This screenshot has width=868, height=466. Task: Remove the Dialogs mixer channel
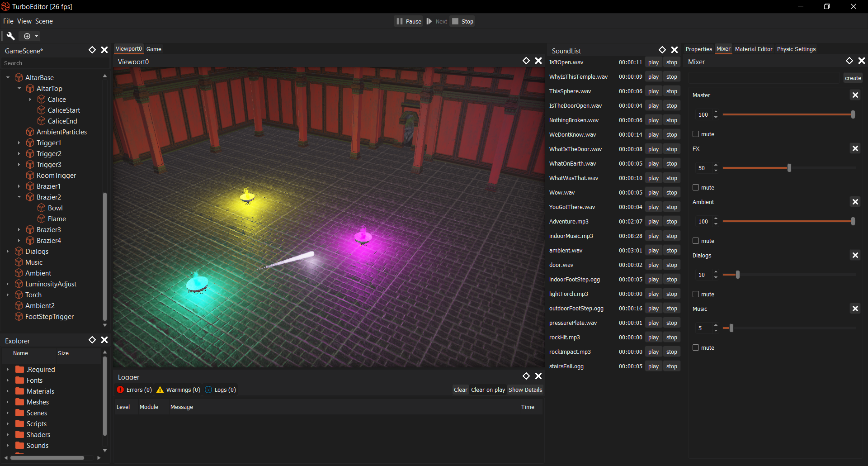(x=855, y=255)
